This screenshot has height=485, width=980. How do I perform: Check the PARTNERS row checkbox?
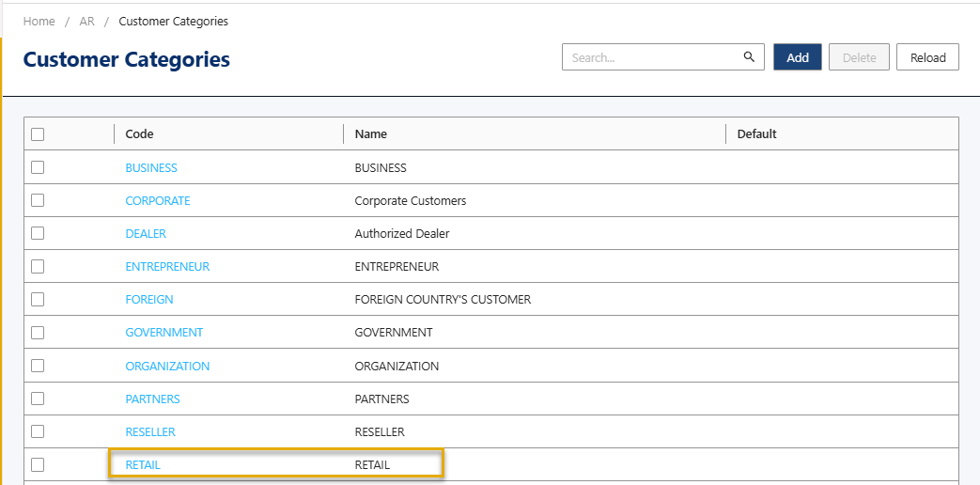click(x=38, y=399)
